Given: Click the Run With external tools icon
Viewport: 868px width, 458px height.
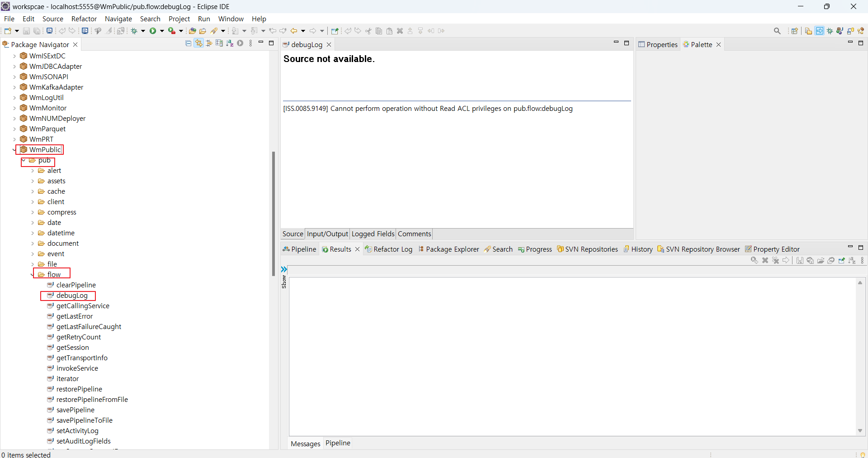Looking at the screenshot, I should click(172, 31).
